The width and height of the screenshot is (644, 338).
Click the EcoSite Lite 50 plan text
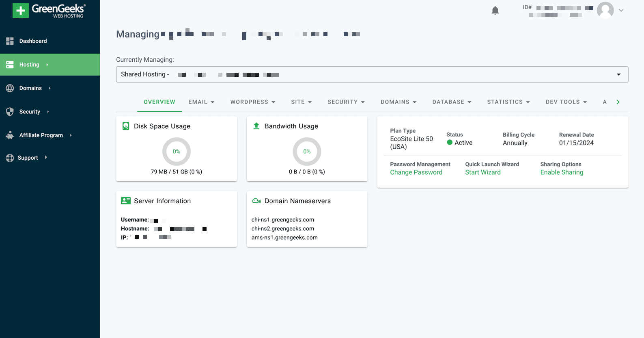(411, 143)
